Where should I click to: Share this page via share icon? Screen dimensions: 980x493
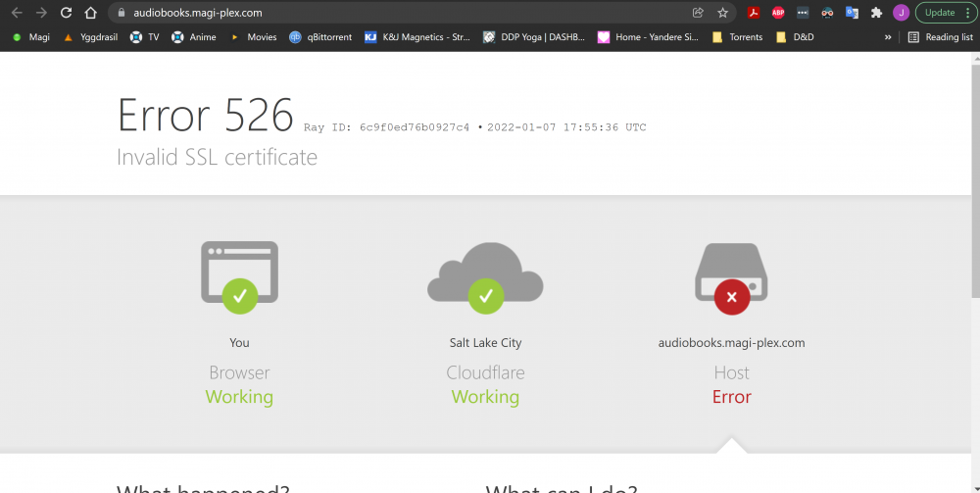tap(698, 13)
